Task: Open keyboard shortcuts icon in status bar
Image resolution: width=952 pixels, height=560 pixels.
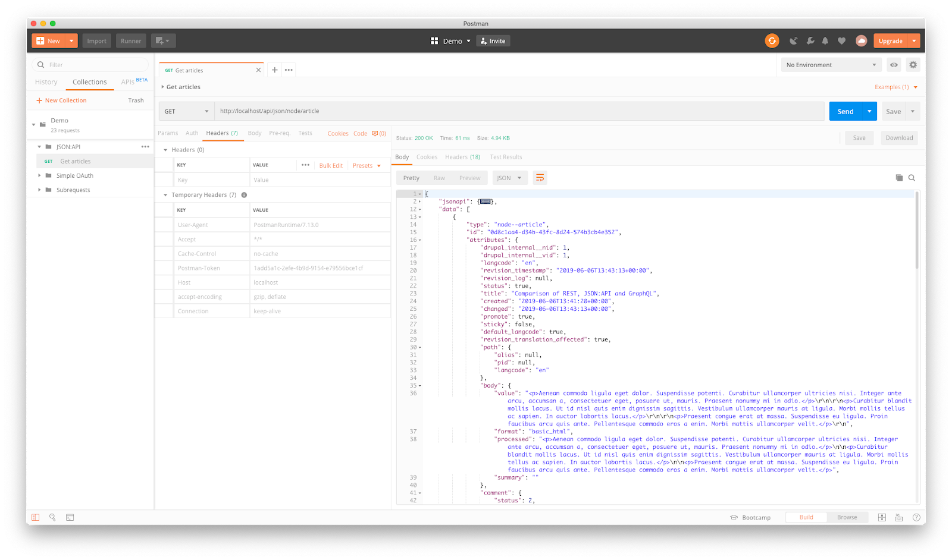Action: pyautogui.click(x=899, y=517)
